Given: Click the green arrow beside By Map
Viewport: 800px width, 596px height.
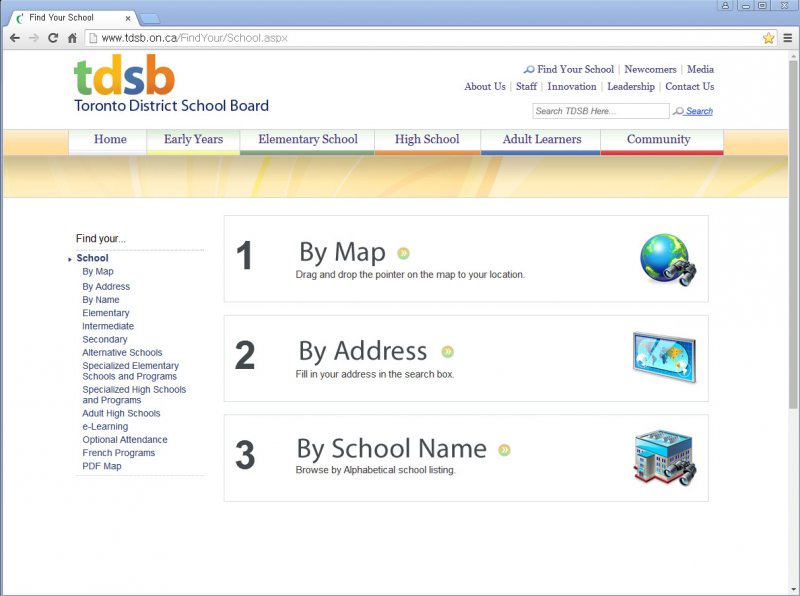Looking at the screenshot, I should (x=404, y=253).
